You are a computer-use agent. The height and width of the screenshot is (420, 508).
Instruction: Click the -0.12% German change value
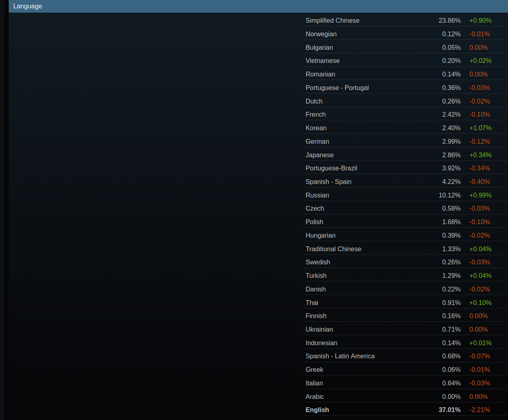(480, 141)
